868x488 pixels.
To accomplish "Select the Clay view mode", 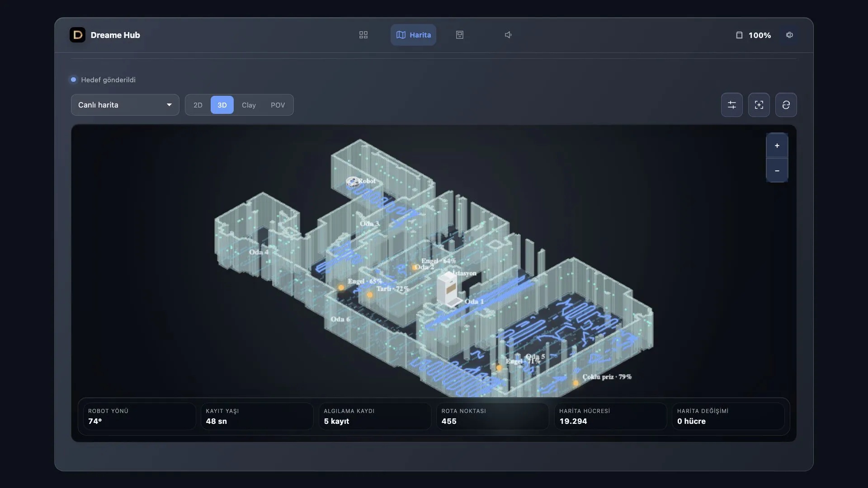I will pos(249,105).
